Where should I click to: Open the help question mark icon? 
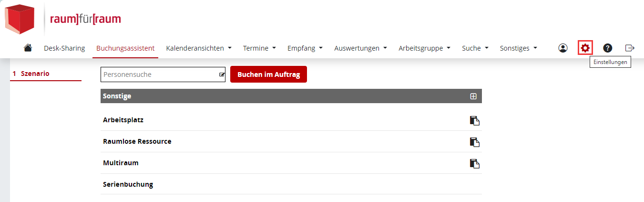[607, 48]
